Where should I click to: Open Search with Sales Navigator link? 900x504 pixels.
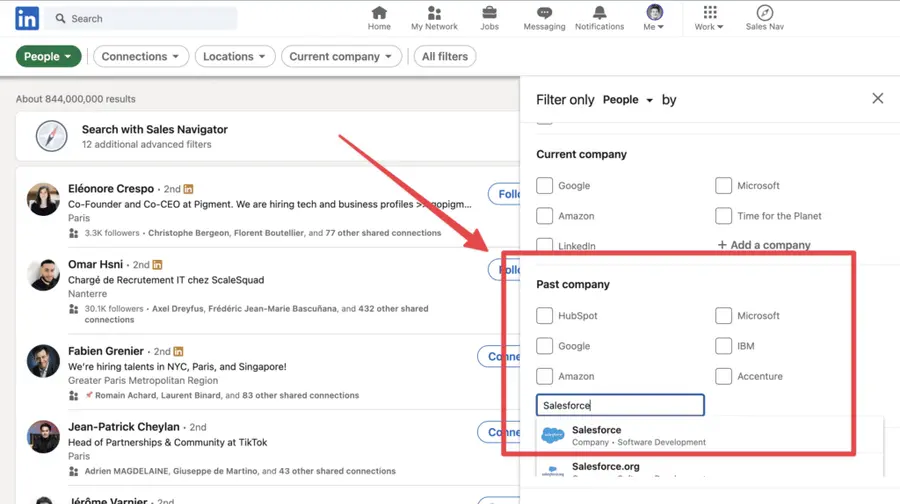point(154,130)
